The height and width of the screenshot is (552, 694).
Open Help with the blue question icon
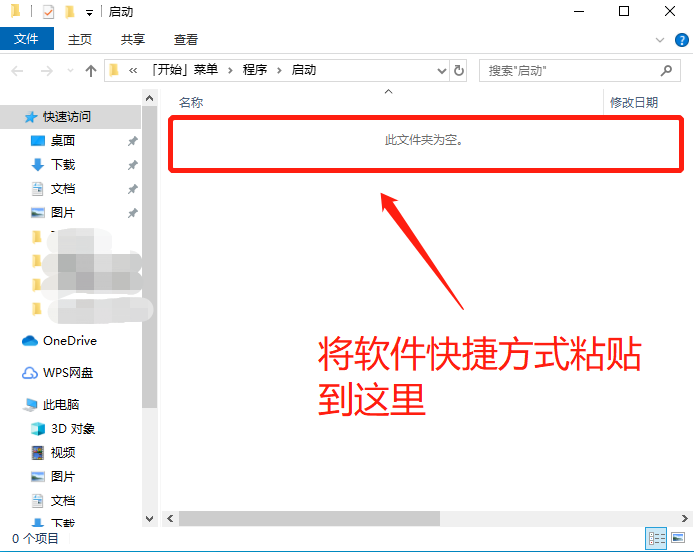680,40
